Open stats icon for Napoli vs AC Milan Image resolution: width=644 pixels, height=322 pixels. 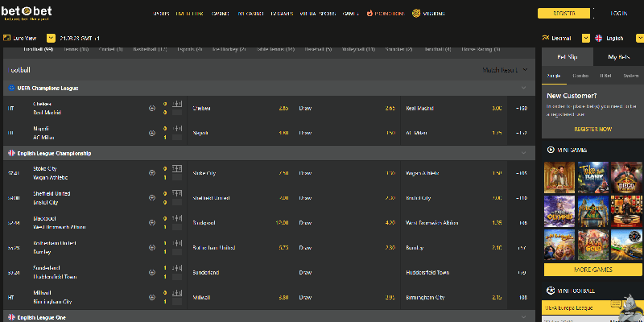pos(152,133)
